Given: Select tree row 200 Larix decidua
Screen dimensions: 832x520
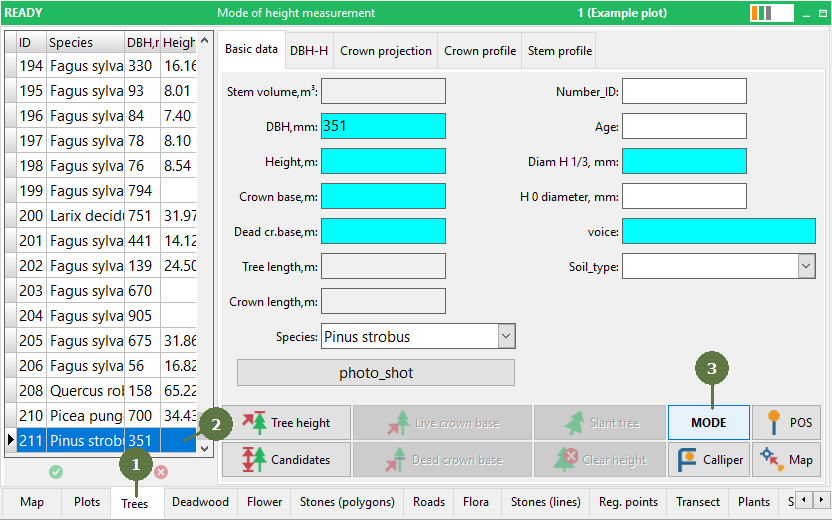Looking at the screenshot, I should tap(101, 216).
